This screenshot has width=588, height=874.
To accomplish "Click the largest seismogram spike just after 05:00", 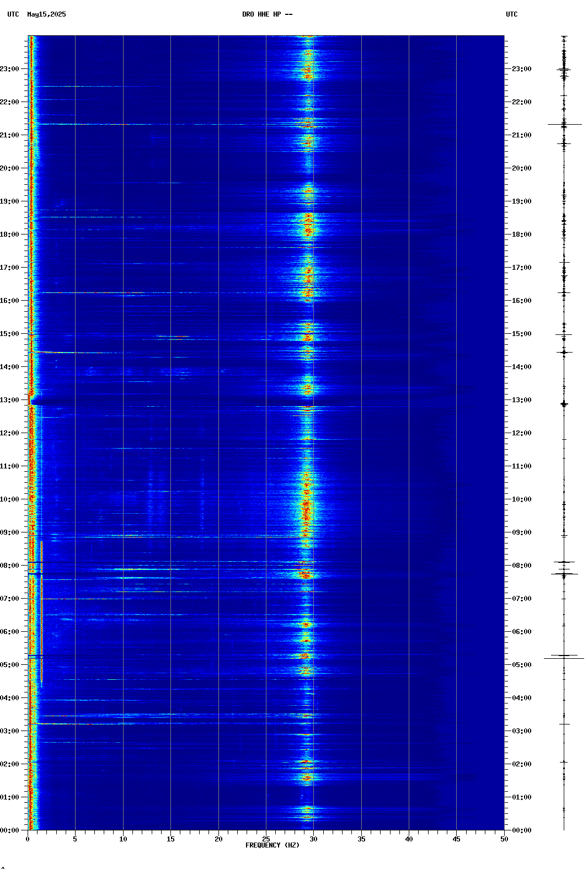I will tap(564, 658).
